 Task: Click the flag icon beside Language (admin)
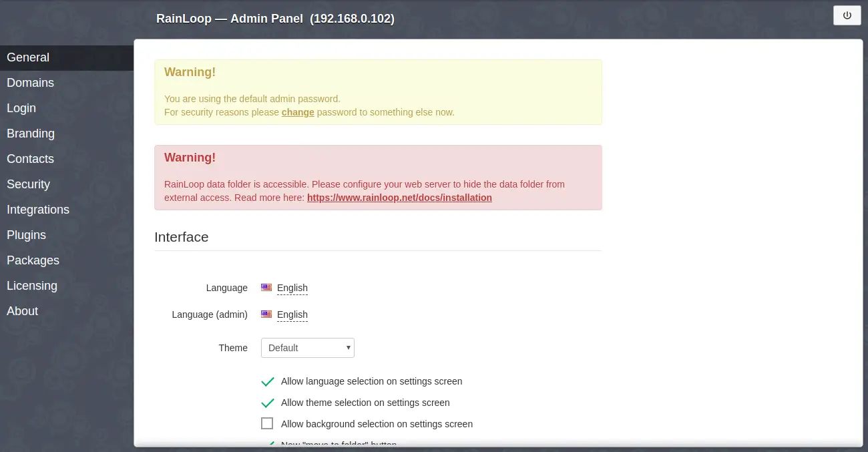pos(266,314)
